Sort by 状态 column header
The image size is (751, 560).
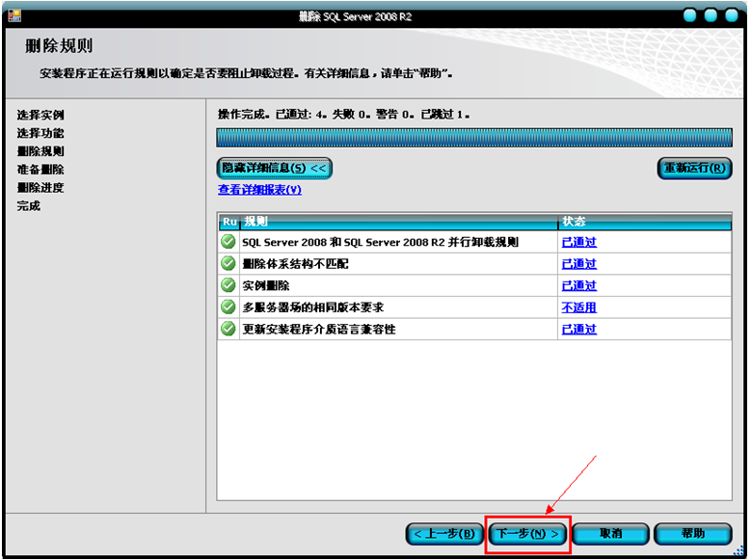click(644, 222)
